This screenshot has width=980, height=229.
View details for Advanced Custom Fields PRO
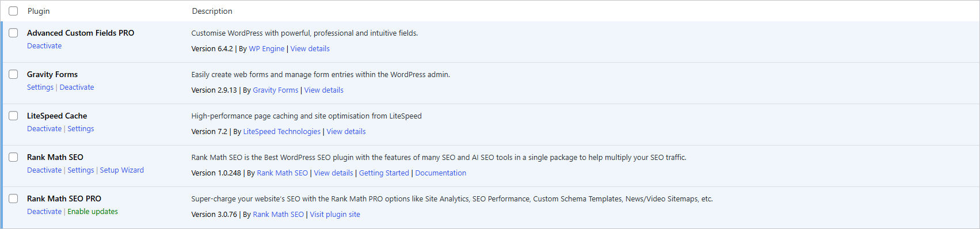click(x=310, y=49)
